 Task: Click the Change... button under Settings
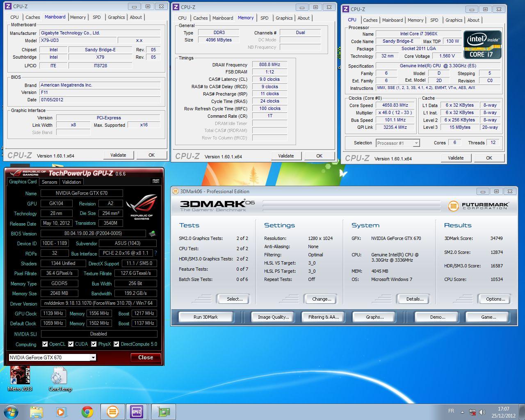click(322, 299)
